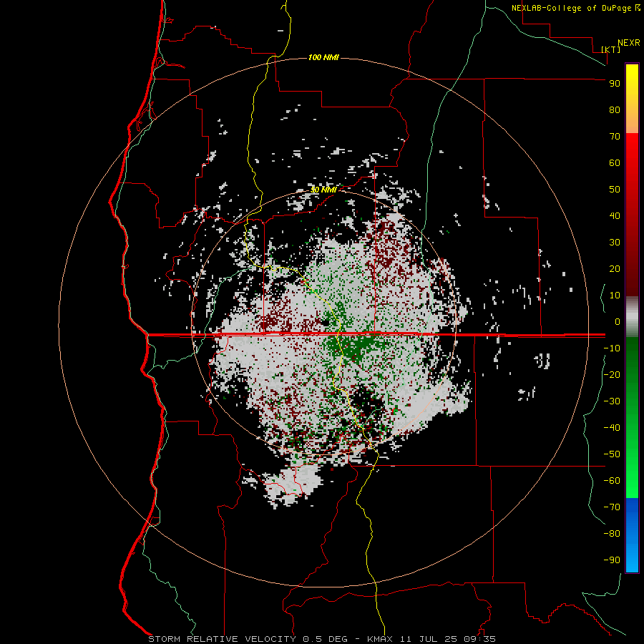Click the blue bottom segment of the color bar
Screen dimensions: 644x644
(x=632, y=535)
